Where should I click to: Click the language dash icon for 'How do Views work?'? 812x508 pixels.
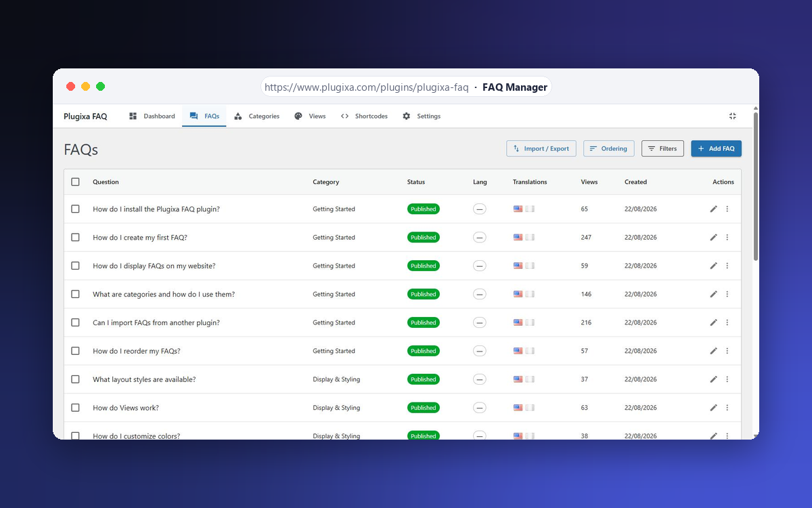pyautogui.click(x=480, y=408)
